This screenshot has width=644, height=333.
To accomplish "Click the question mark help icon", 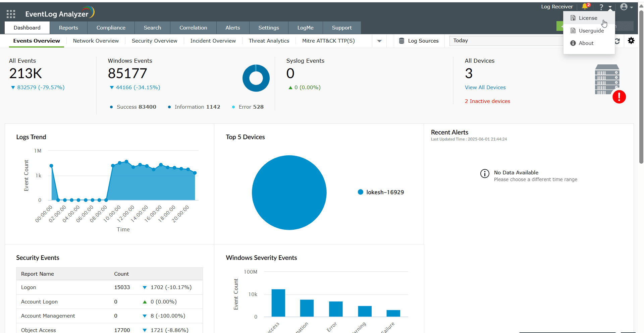I will click(x=601, y=7).
